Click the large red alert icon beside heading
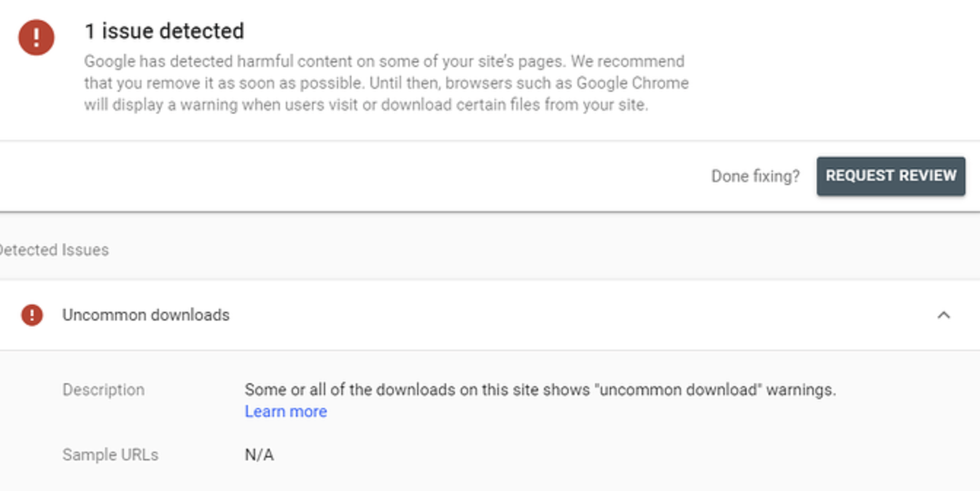980x491 pixels. coord(36,36)
